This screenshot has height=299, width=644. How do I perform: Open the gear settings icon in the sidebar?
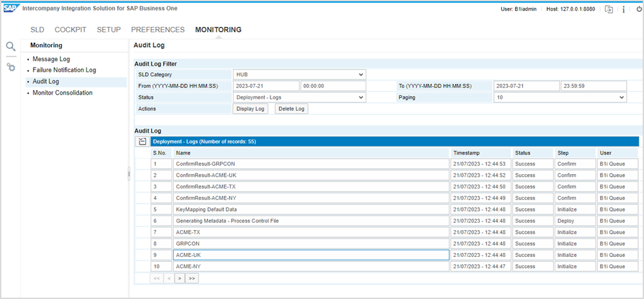11,67
